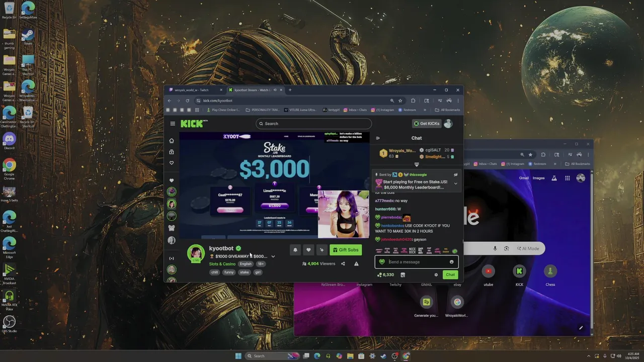
Task: Enable notifications for kyootbot with bell icon
Action: click(x=295, y=250)
